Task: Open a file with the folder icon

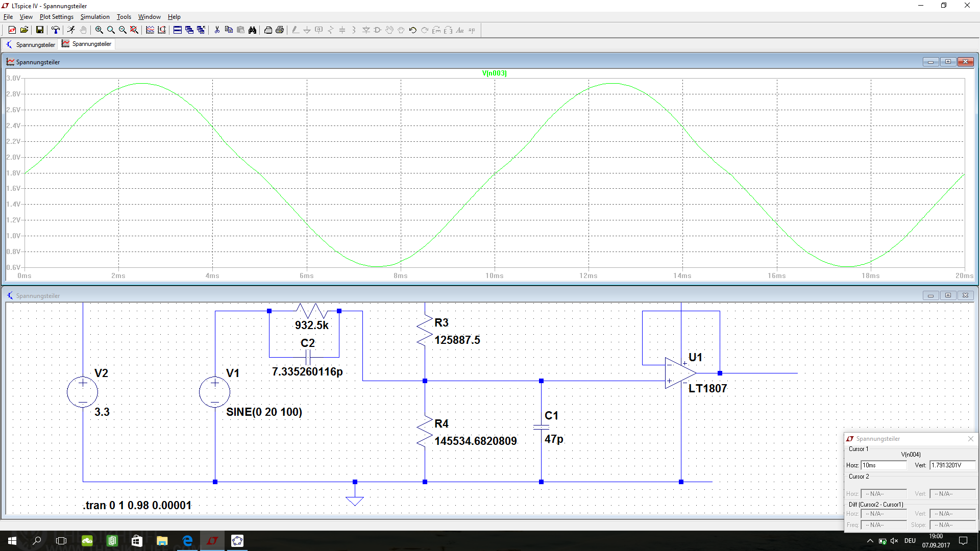Action: click(24, 30)
